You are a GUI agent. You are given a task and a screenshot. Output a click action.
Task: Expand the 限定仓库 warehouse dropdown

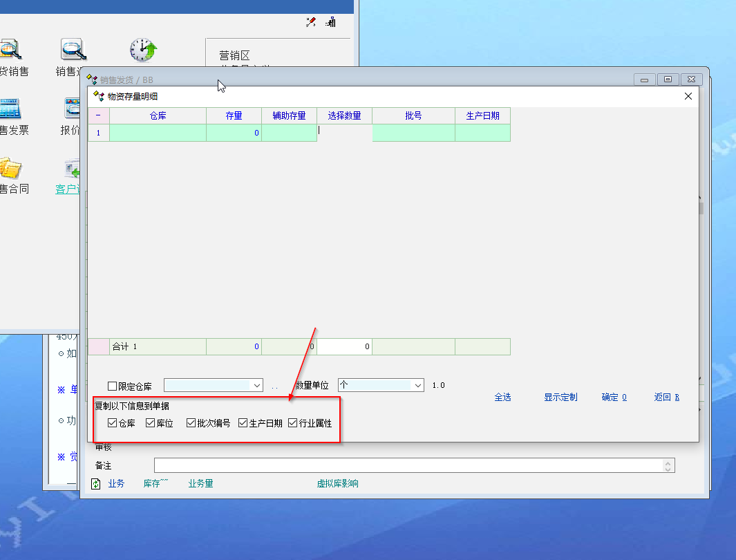tap(257, 385)
